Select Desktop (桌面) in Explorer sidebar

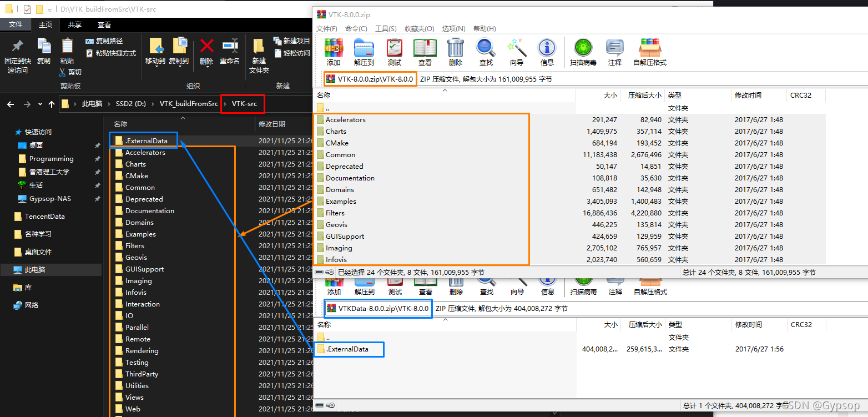[36, 145]
